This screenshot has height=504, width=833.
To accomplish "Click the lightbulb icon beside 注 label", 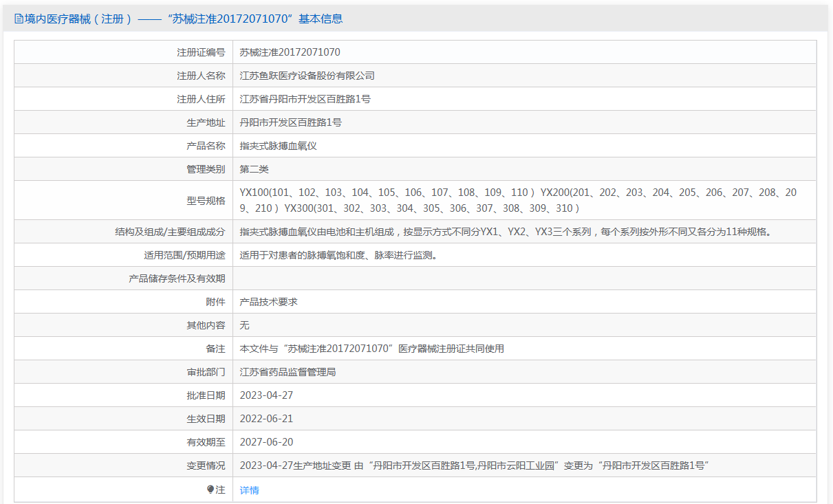I will click(x=210, y=490).
